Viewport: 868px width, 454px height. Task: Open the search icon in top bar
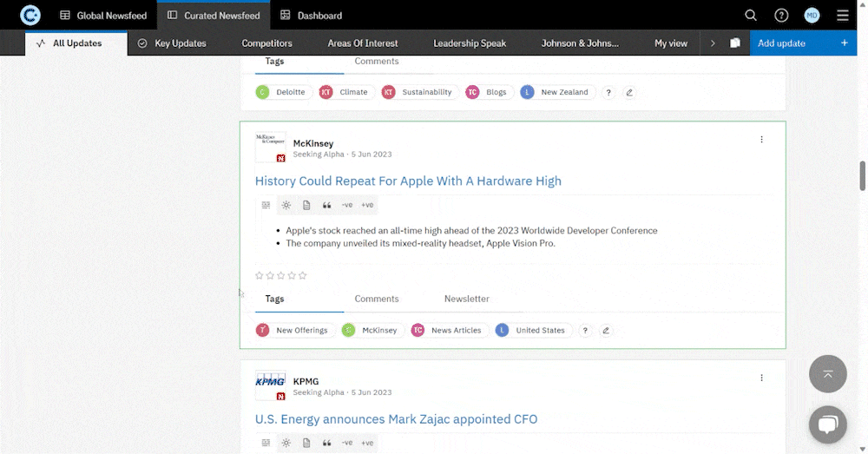(x=751, y=16)
